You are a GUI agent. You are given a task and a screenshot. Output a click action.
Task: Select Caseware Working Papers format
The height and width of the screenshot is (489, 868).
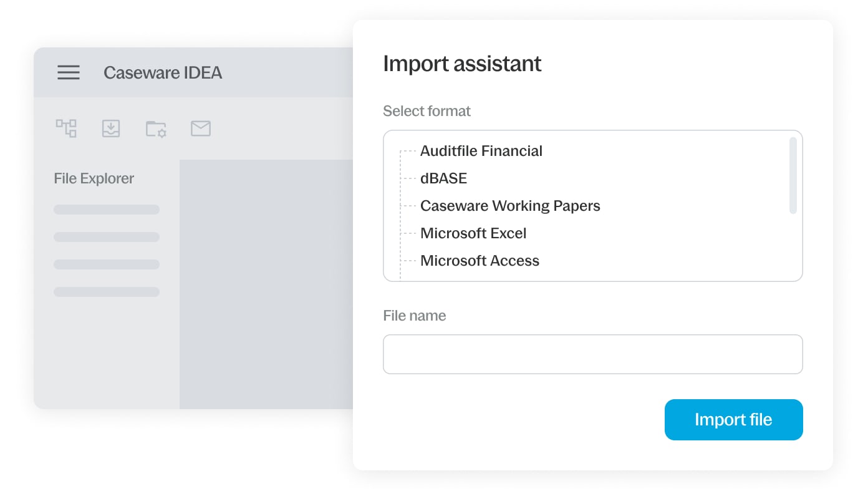(509, 206)
